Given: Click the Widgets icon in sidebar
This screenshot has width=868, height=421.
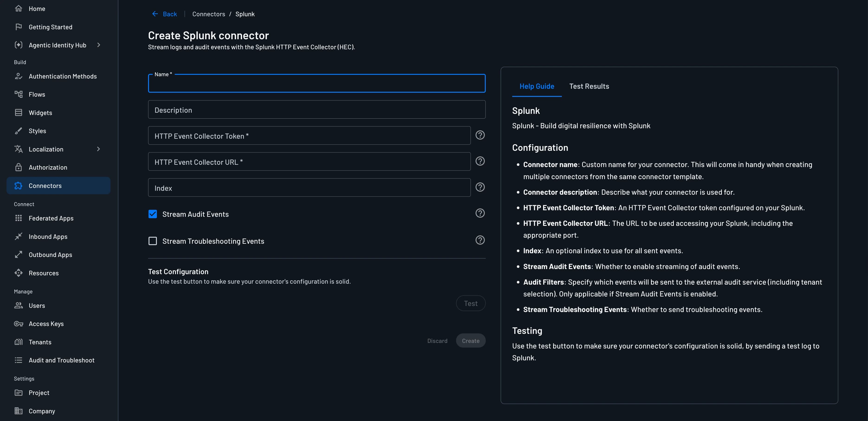Looking at the screenshot, I should (19, 113).
